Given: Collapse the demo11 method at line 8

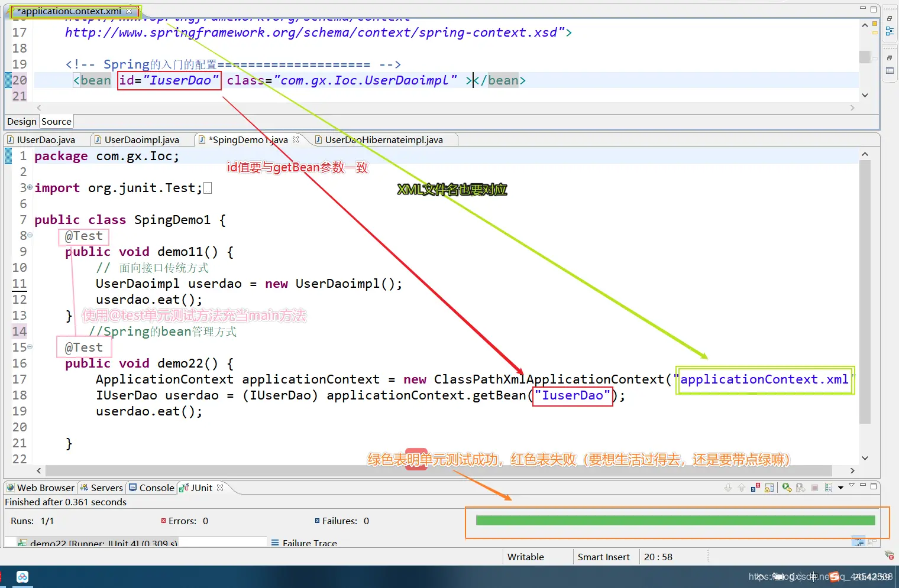Looking at the screenshot, I should pos(30,235).
